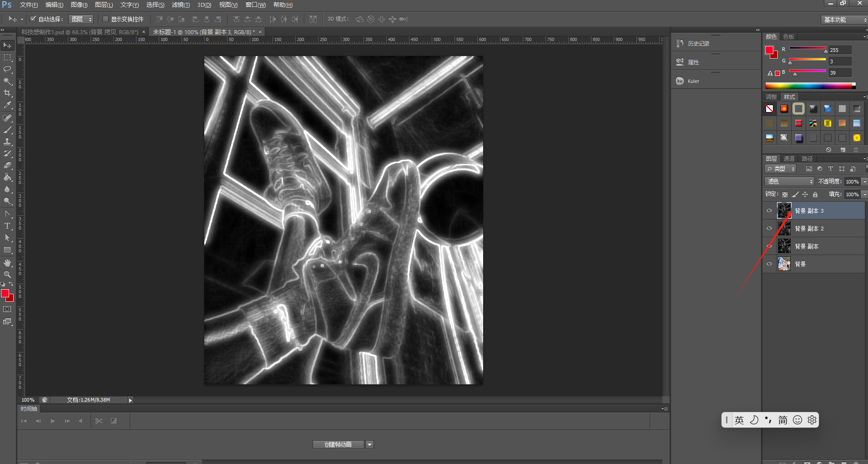Screen dimensions: 868x464
Task: Toggle lock all for layer
Action: tap(815, 194)
